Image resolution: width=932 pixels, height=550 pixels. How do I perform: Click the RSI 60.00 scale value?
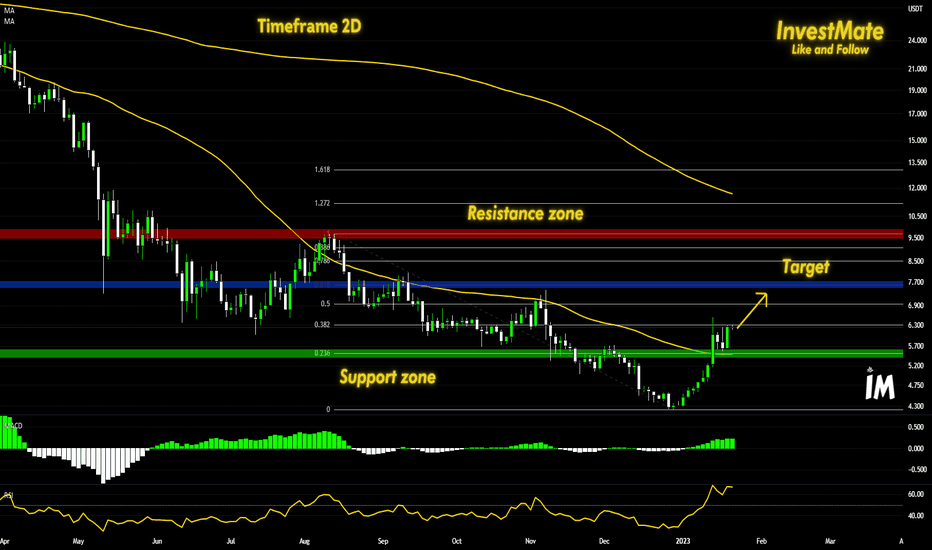pyautogui.click(x=916, y=494)
